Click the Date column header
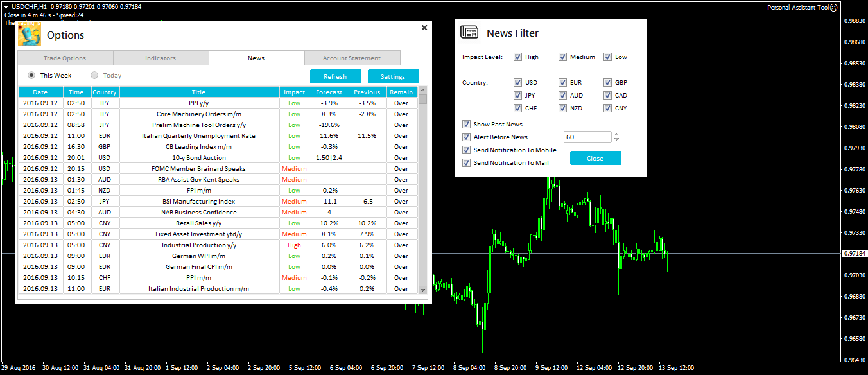The height and width of the screenshot is (375, 868). pyautogui.click(x=40, y=92)
